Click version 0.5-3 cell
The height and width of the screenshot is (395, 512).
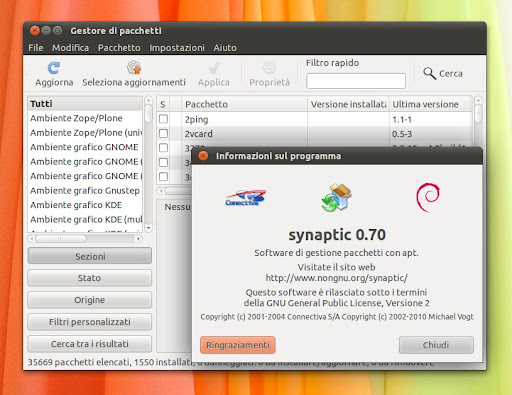402,134
